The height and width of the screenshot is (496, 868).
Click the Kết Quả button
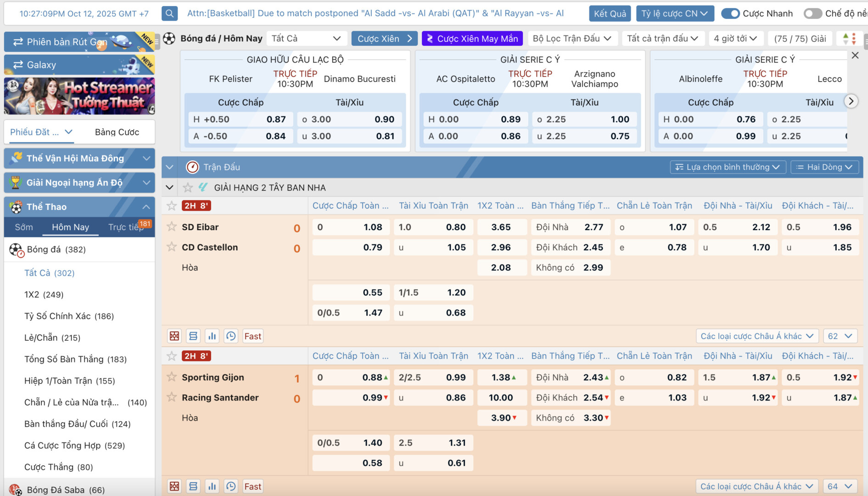tap(610, 13)
